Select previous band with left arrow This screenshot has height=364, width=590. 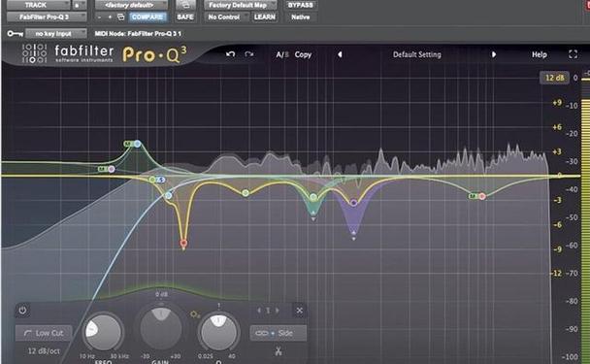tap(259, 311)
